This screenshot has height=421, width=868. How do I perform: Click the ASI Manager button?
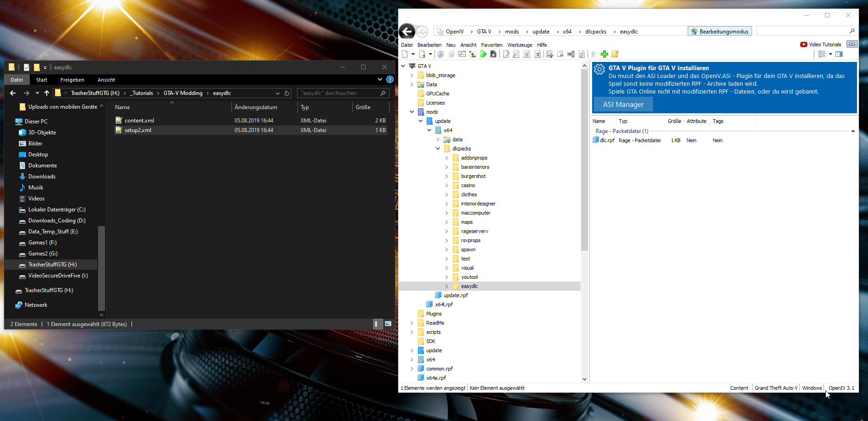[x=623, y=105]
